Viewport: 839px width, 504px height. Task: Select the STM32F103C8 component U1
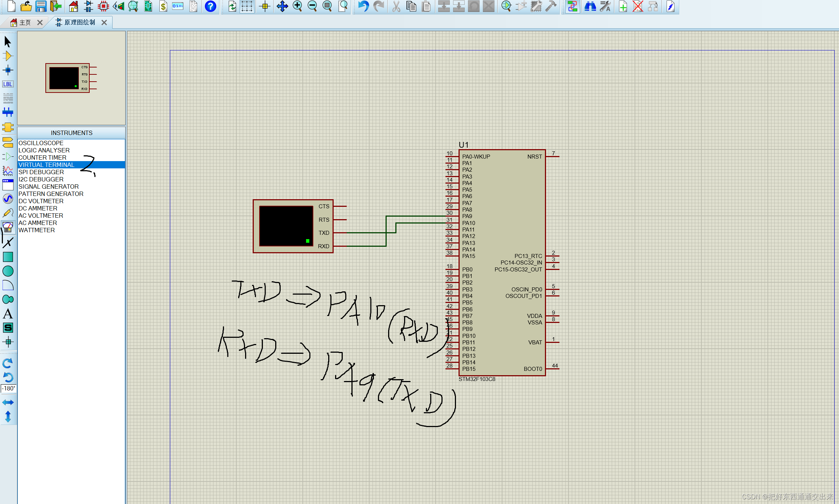(501, 261)
